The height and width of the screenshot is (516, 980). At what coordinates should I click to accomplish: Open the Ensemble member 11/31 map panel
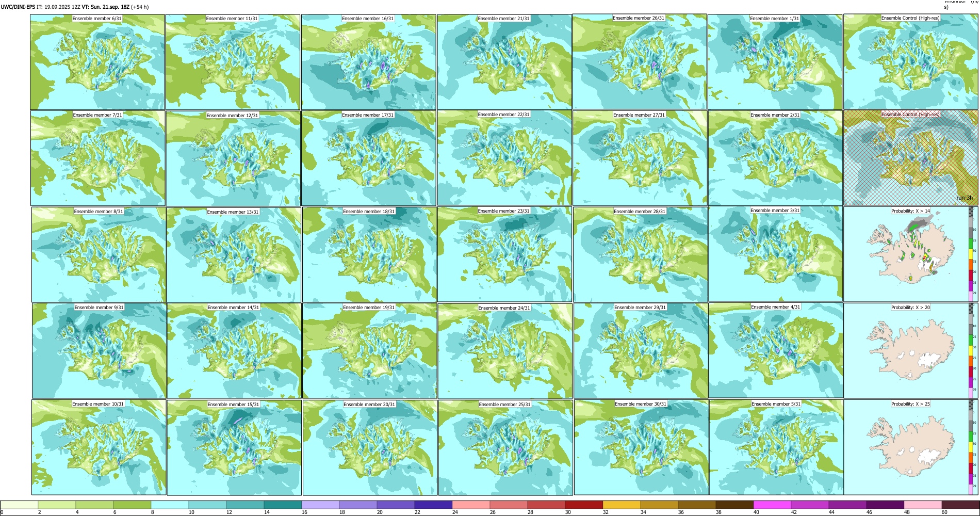pos(233,62)
